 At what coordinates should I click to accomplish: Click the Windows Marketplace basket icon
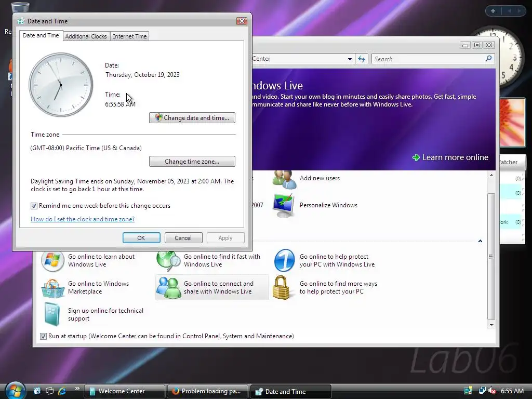[52, 288]
